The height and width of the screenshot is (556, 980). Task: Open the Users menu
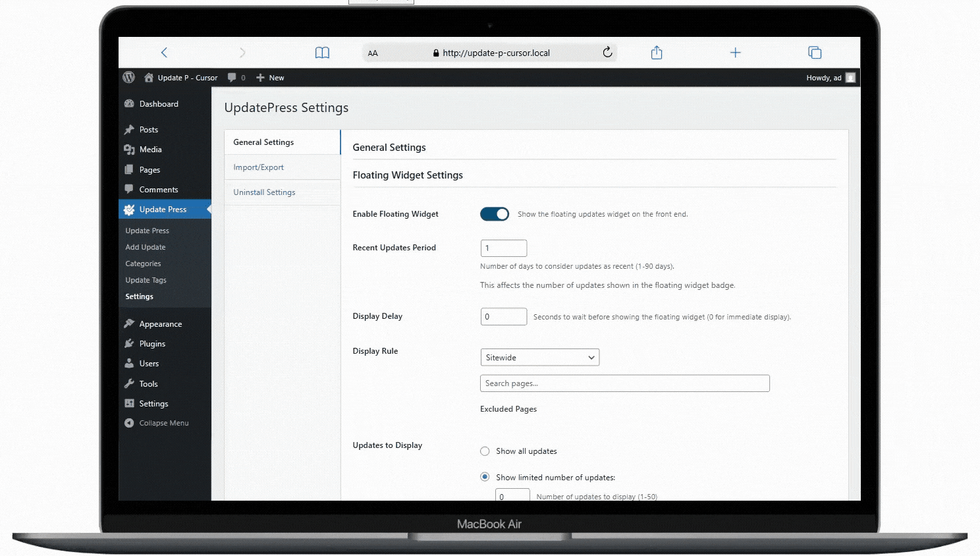(165, 364)
